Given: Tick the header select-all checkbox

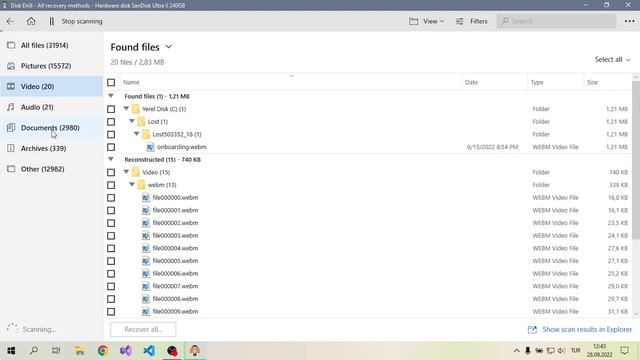Looking at the screenshot, I should (x=111, y=82).
